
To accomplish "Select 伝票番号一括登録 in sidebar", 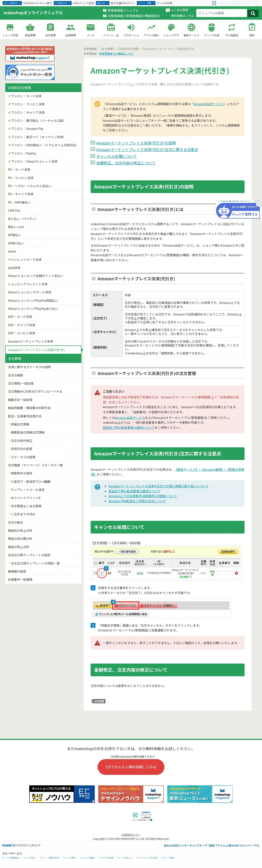I will point(43,580).
